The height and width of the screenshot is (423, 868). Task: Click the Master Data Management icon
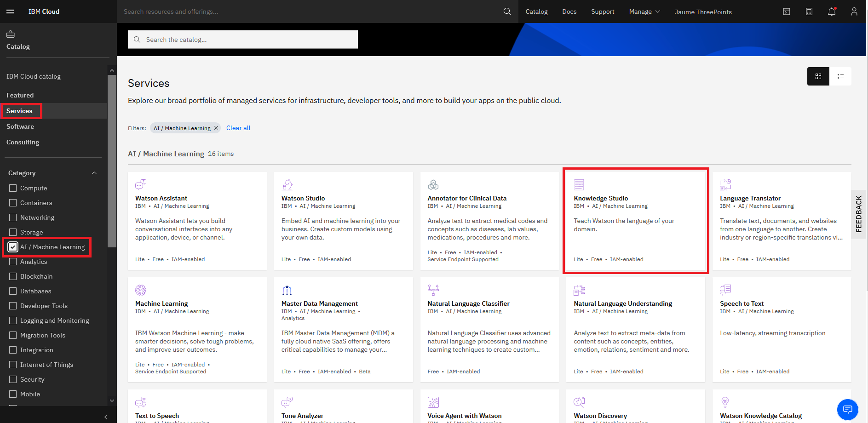(287, 290)
